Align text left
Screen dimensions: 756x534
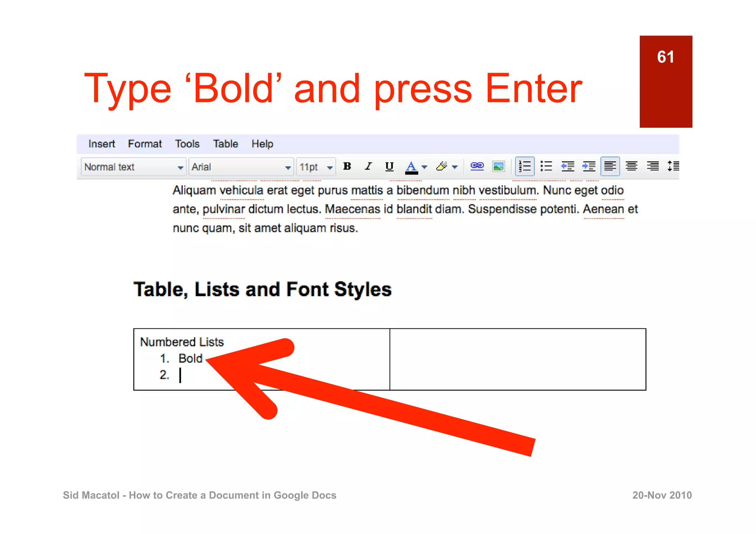(610, 166)
